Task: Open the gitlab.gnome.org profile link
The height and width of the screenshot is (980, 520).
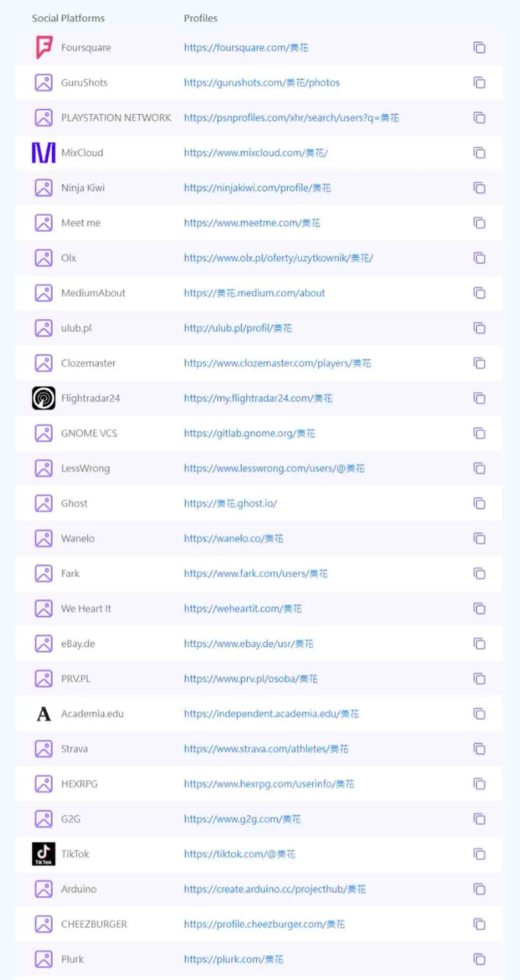Action: 249,433
